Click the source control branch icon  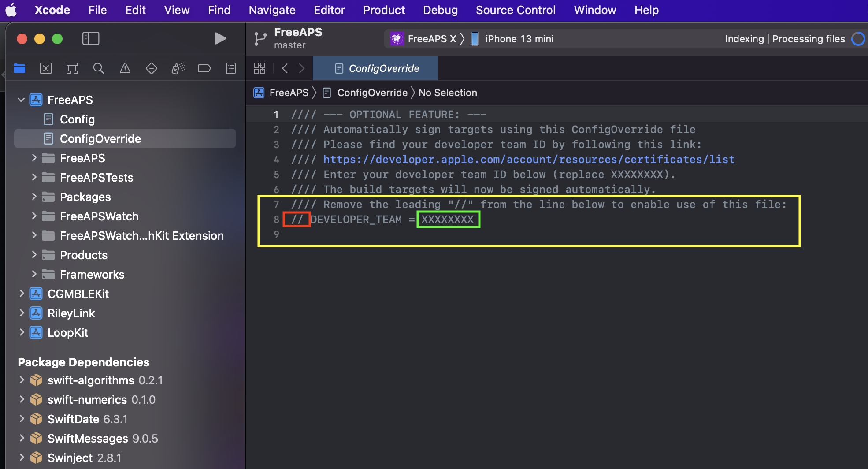pyautogui.click(x=260, y=39)
